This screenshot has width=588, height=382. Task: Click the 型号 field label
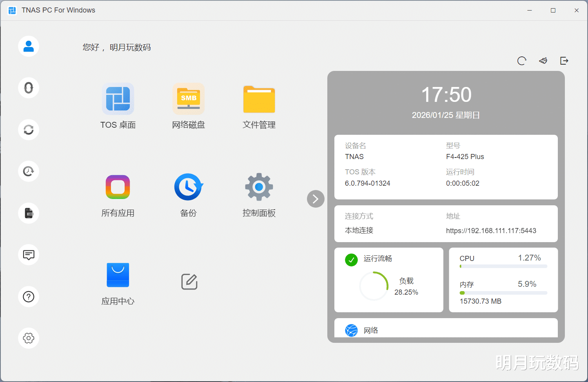pyautogui.click(x=453, y=146)
